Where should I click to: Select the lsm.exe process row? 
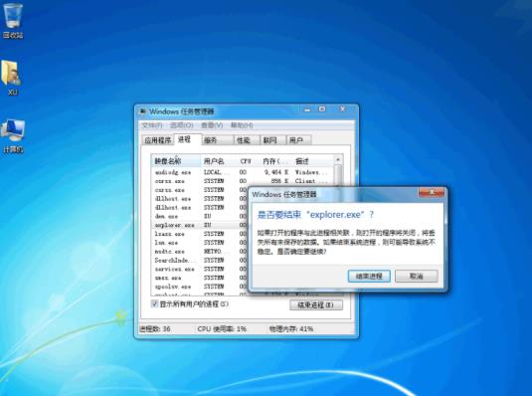point(200,243)
